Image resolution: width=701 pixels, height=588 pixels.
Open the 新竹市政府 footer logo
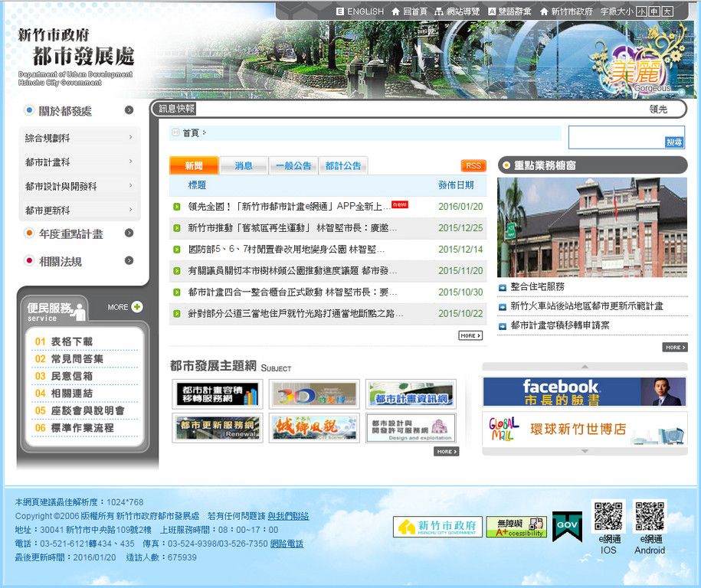[437, 527]
